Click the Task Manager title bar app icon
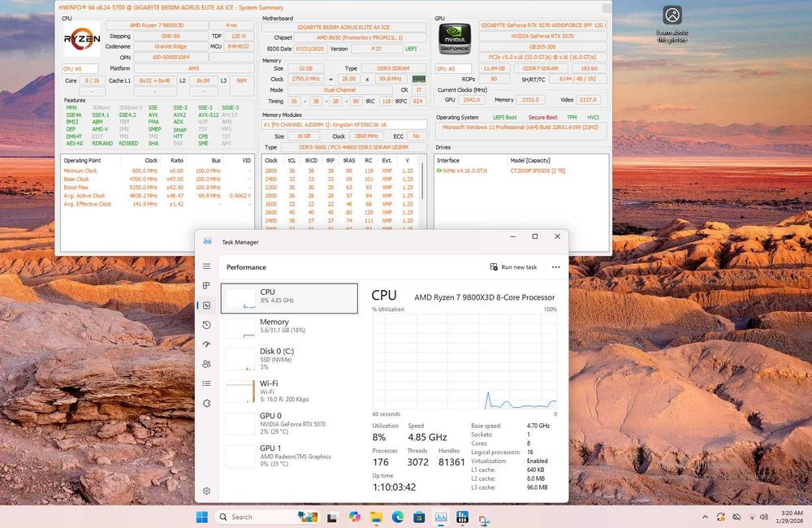 [208, 241]
